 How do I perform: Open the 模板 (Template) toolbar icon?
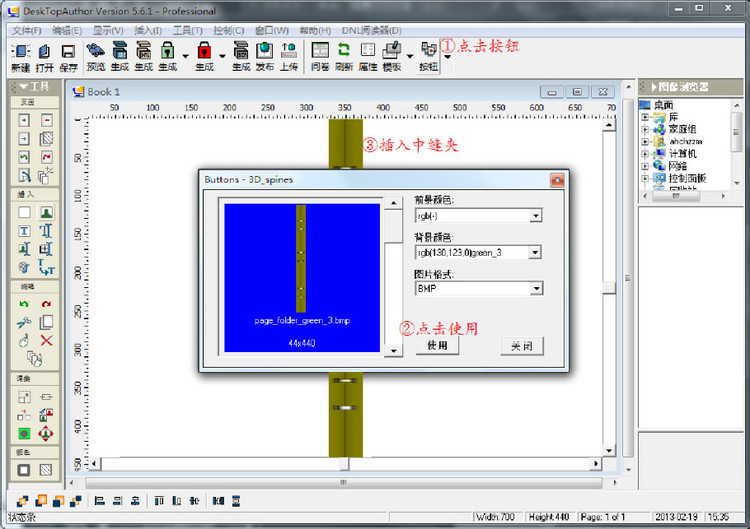(392, 57)
